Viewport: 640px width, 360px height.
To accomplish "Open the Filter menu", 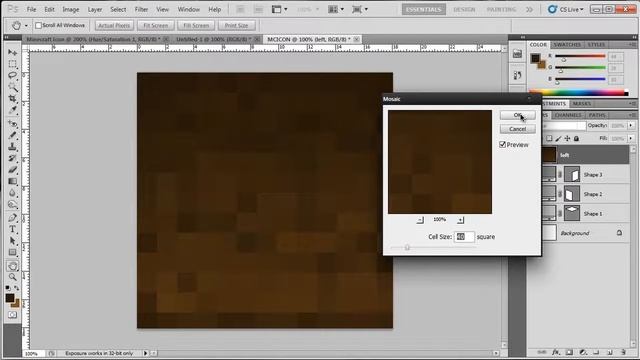I will click(141, 9).
